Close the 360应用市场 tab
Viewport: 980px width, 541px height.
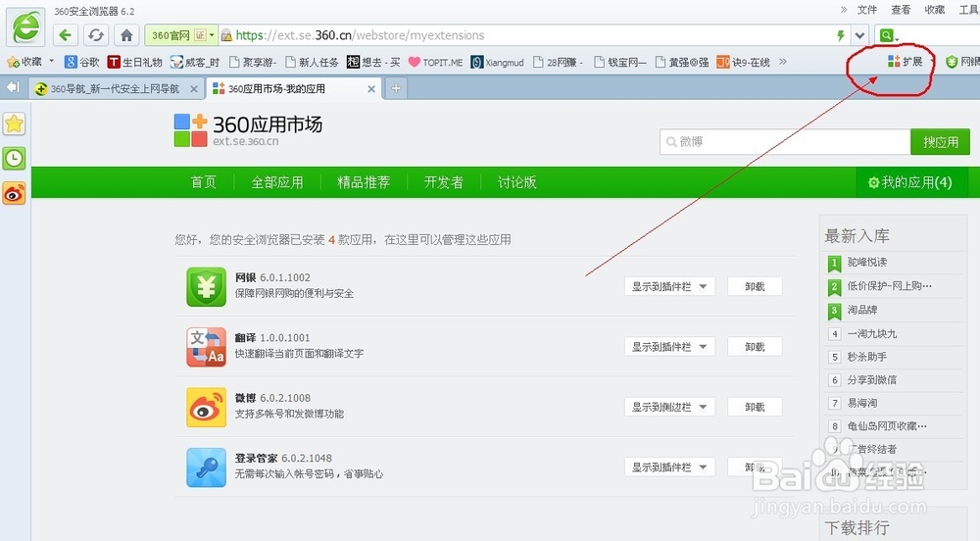371,89
